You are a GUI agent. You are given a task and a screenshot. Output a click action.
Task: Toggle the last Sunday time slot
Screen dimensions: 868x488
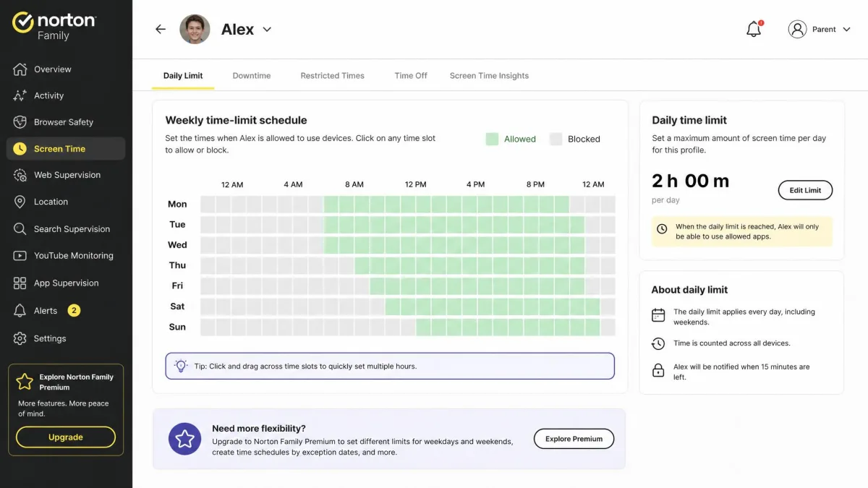pos(608,327)
